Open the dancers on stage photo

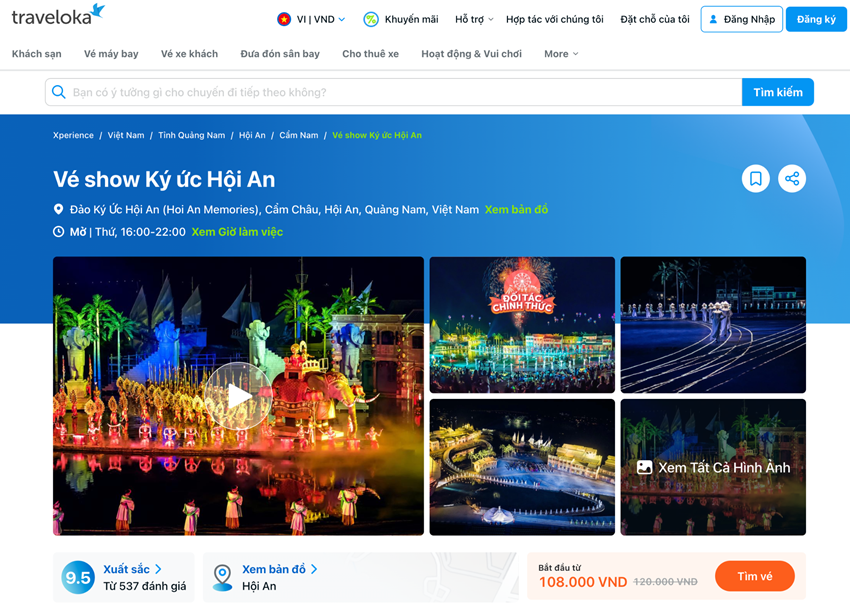pyautogui.click(x=713, y=325)
